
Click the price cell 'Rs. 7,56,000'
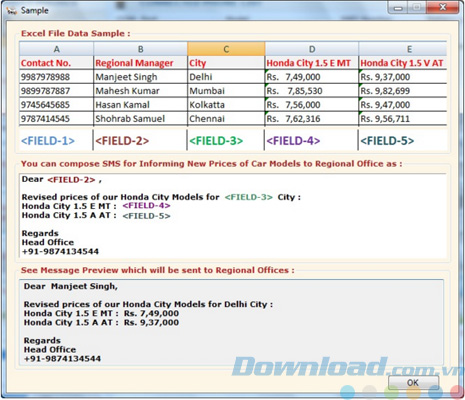coord(312,105)
